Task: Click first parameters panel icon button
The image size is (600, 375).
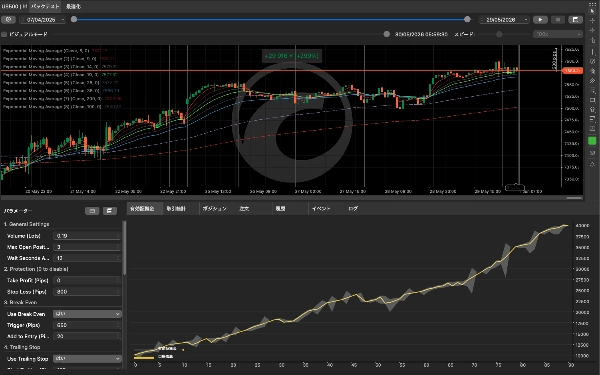Action: click(x=92, y=211)
